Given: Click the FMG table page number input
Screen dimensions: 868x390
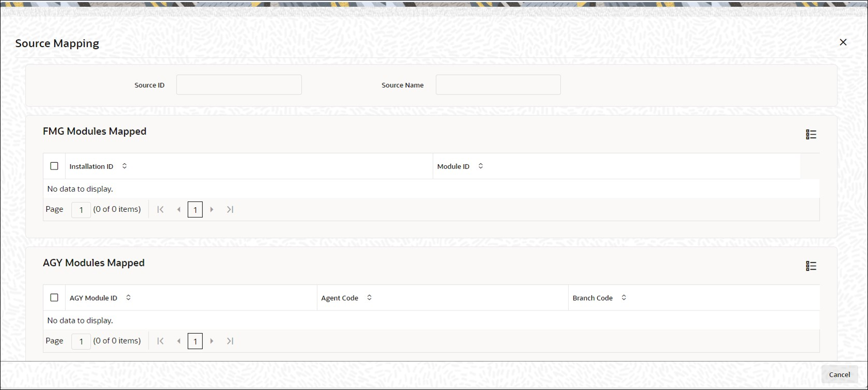Looking at the screenshot, I should coord(81,210).
